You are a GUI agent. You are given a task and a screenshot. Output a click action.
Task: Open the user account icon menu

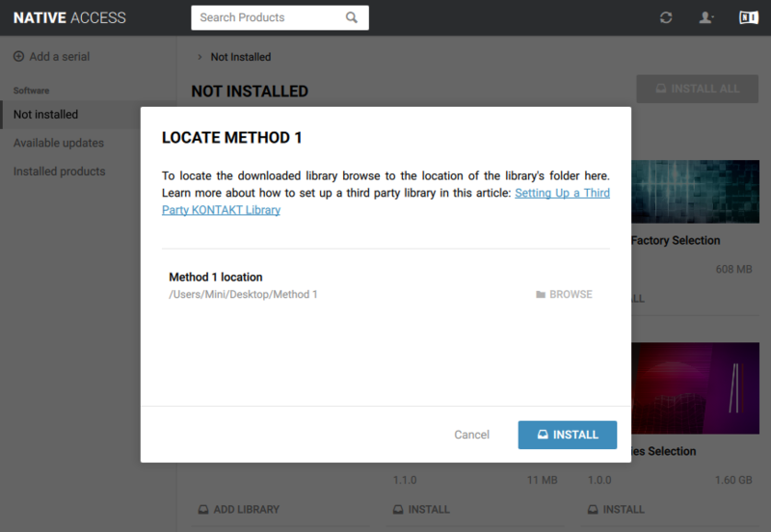[x=706, y=17]
